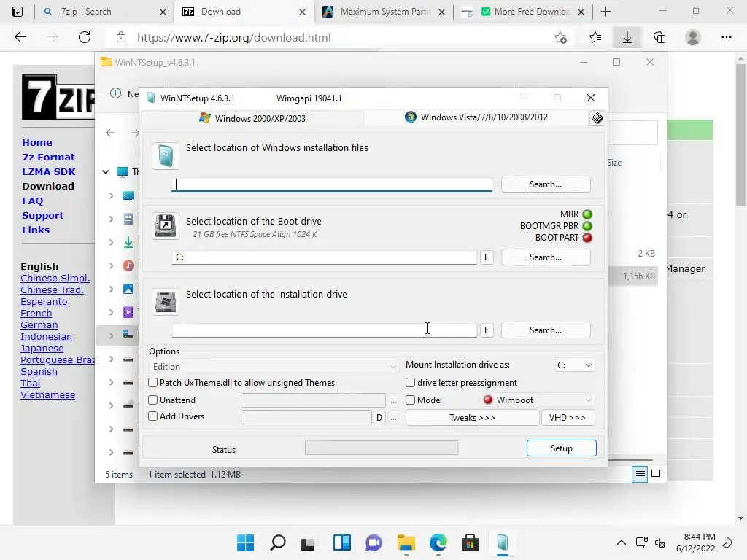Image resolution: width=747 pixels, height=560 pixels.
Task: Click the Status progress bar
Action: (382, 448)
